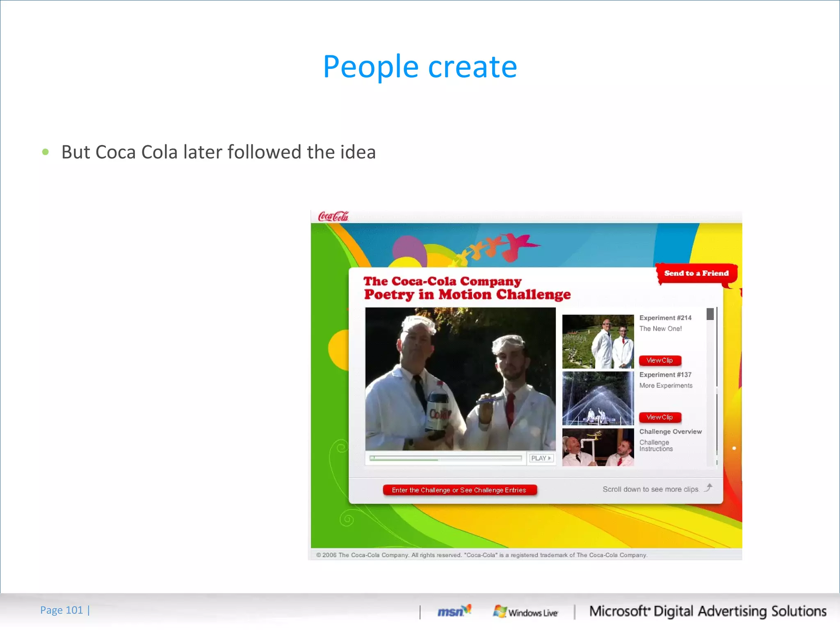Click Scroll down to see more clips text
Image resolution: width=840 pixels, height=630 pixels.
(x=651, y=489)
